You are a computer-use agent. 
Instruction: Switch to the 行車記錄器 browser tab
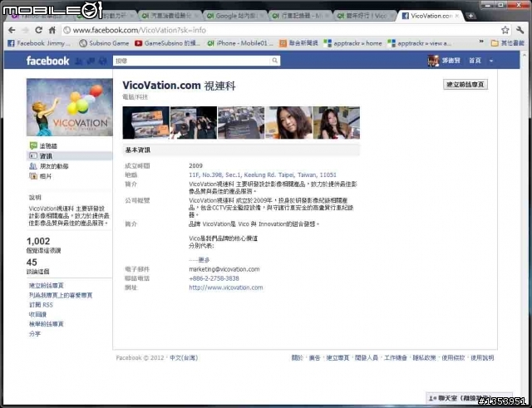tap(299, 16)
